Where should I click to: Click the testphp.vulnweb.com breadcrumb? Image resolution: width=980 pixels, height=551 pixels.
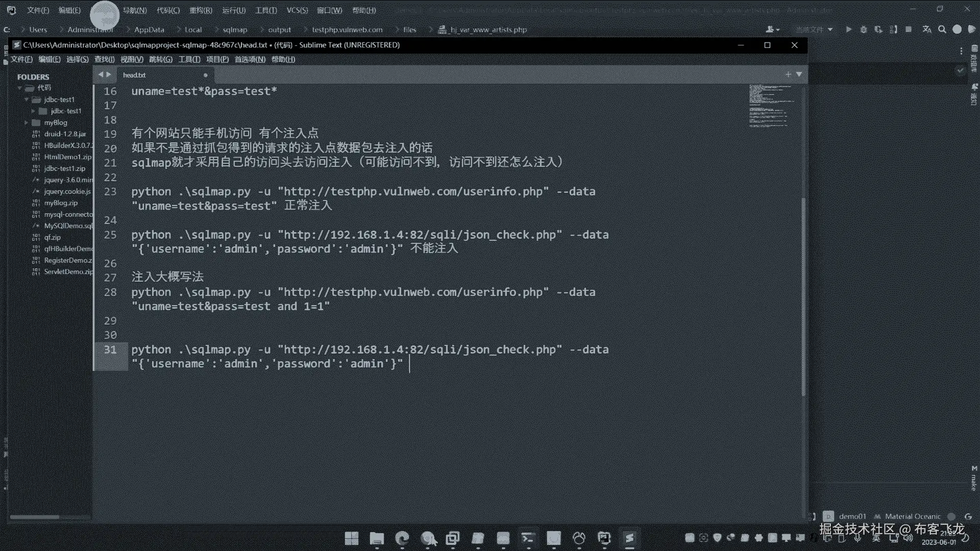point(347,30)
